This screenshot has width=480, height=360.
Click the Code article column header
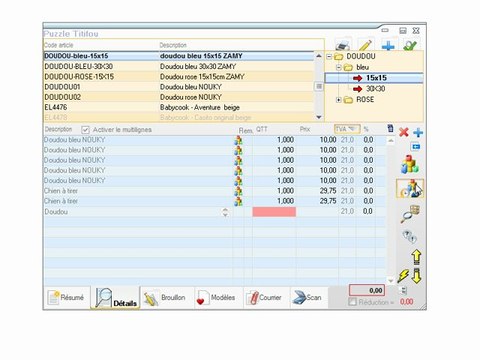point(59,45)
